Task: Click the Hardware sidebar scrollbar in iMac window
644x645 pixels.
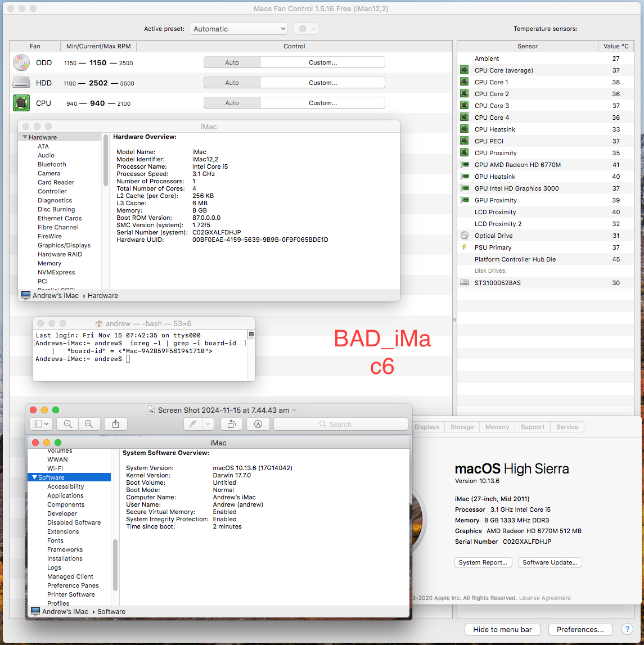Action: [x=106, y=160]
